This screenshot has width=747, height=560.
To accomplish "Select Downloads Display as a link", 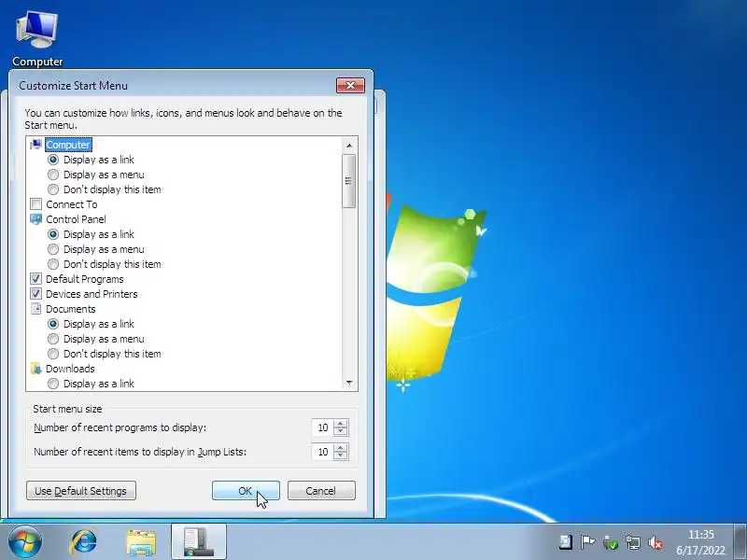I will (53, 384).
